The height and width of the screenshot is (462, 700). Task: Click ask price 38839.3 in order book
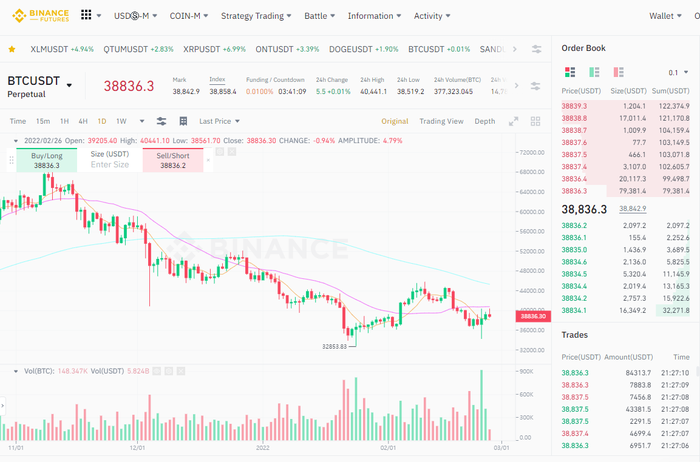(x=574, y=106)
